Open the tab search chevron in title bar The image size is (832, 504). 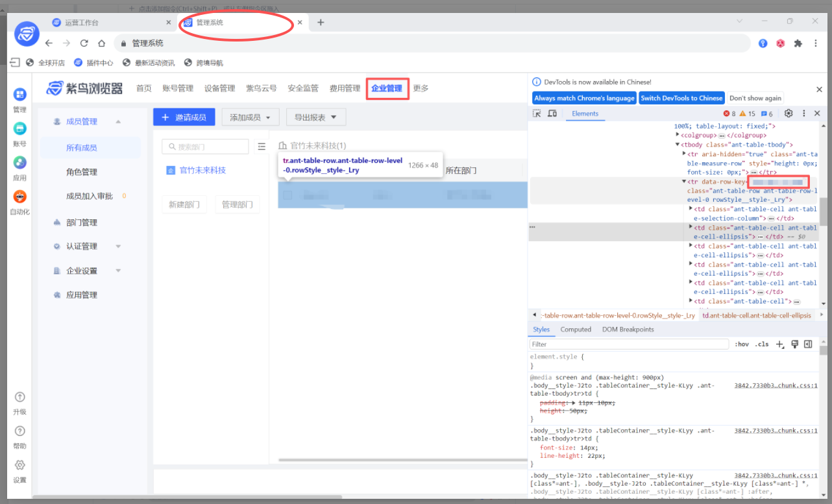pyautogui.click(x=740, y=21)
